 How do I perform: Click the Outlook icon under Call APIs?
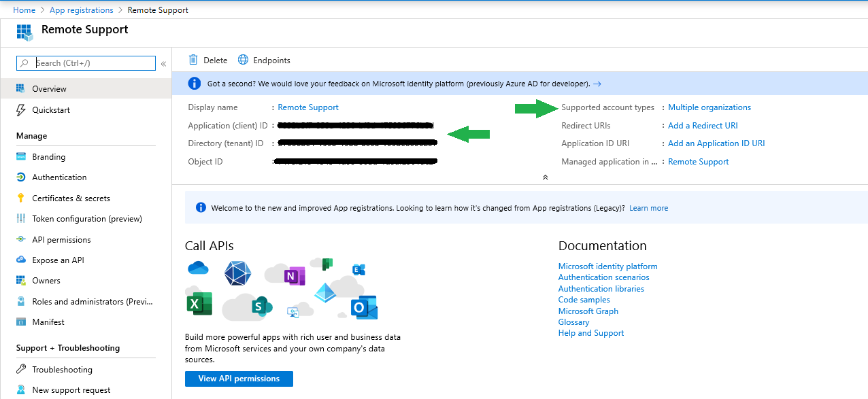click(364, 307)
